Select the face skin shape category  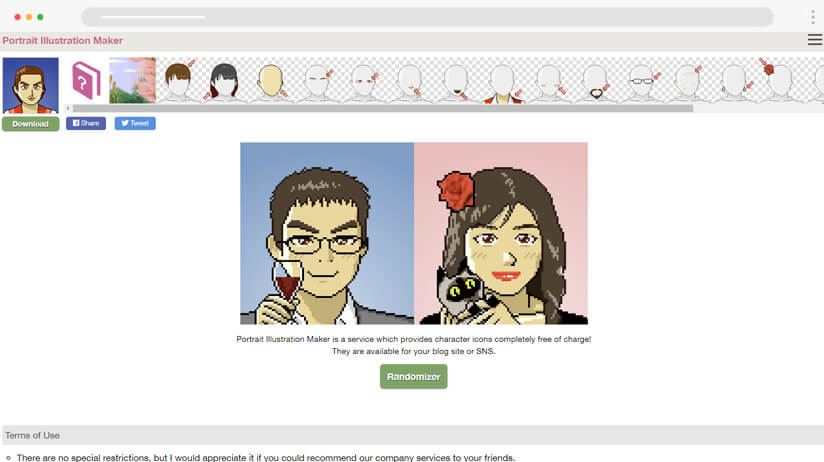point(271,80)
